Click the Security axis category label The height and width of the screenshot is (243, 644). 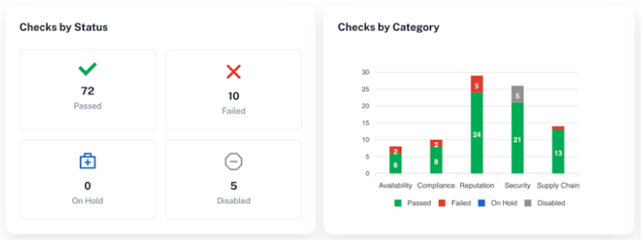coord(517,186)
